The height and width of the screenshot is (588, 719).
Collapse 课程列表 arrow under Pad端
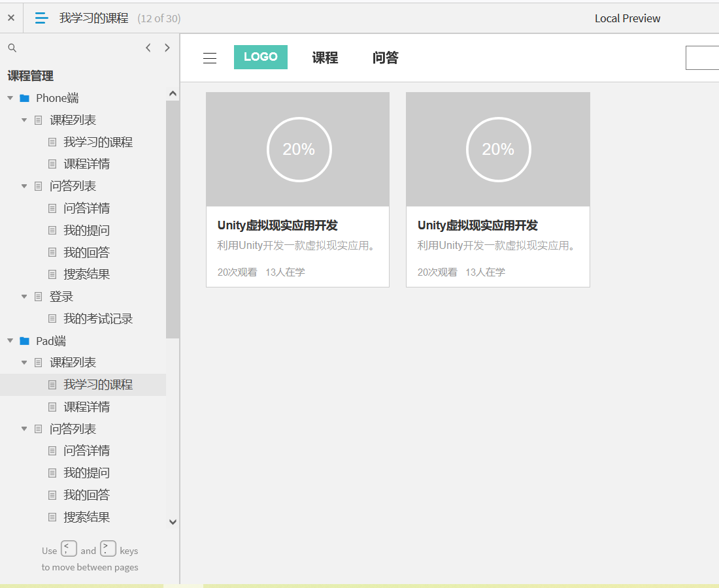click(x=24, y=363)
